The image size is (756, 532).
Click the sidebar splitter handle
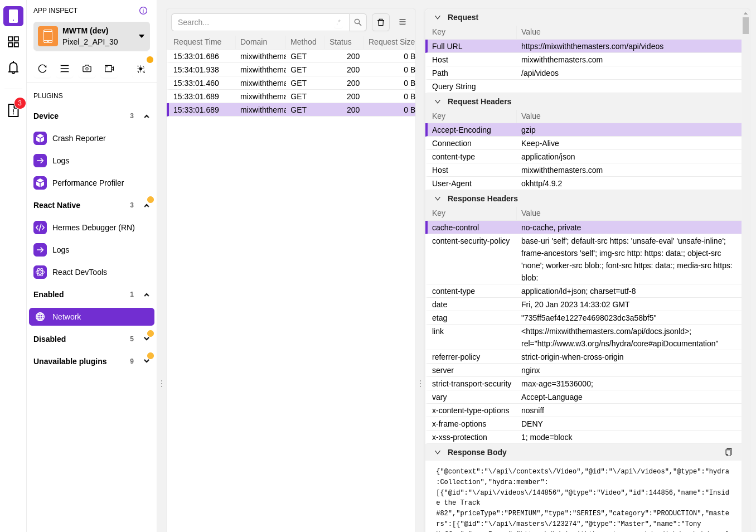pyautogui.click(x=162, y=384)
